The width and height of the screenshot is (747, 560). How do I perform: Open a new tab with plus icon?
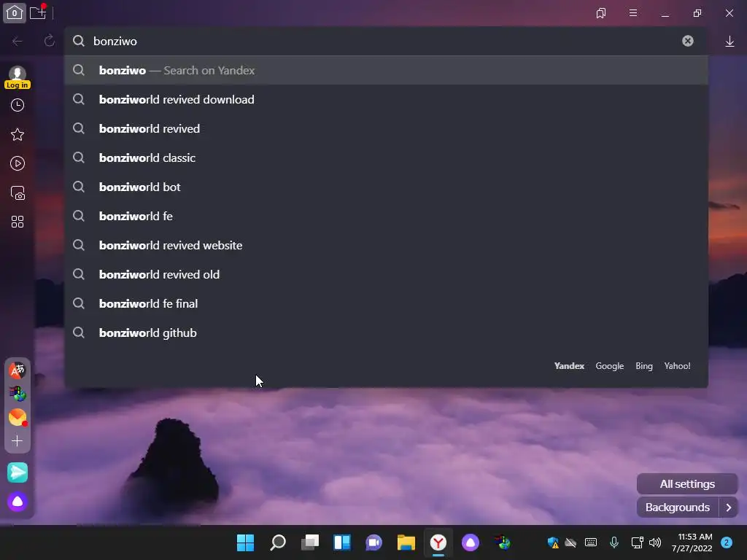coord(38,12)
